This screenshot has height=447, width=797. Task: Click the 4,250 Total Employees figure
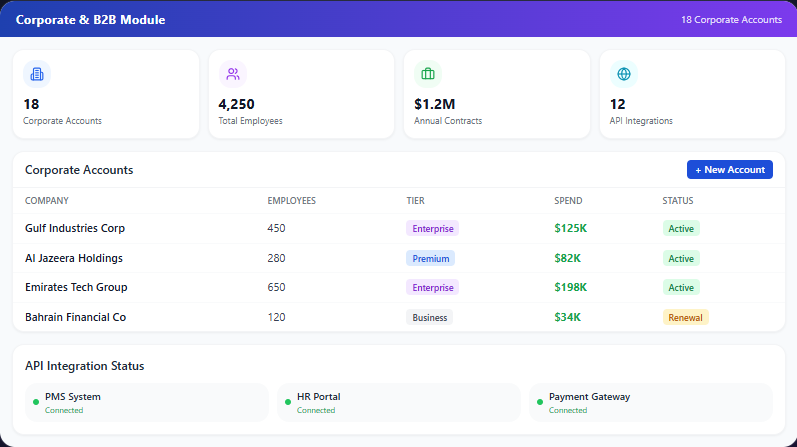coord(236,104)
